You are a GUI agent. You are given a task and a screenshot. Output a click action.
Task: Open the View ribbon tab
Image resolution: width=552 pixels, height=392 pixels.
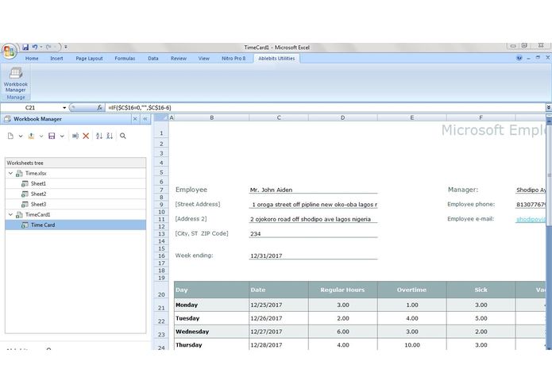(x=203, y=59)
